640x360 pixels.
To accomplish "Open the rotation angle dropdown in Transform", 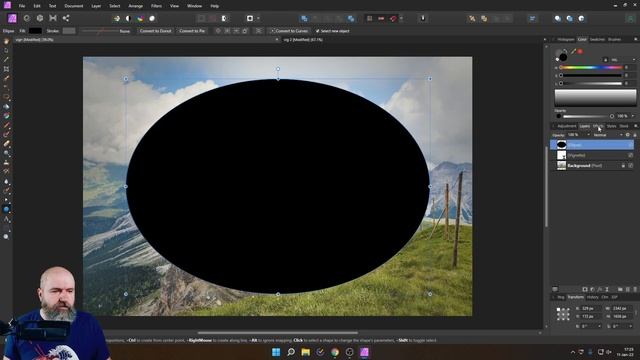I will (599, 326).
